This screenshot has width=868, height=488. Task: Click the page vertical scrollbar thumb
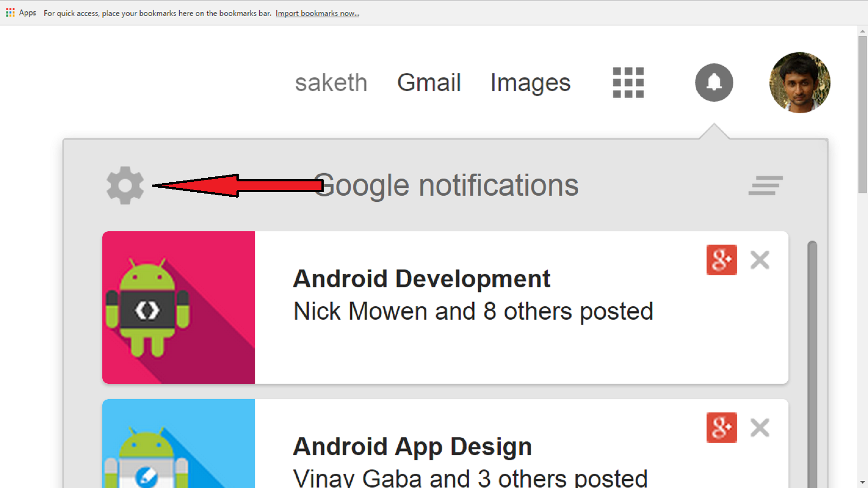(x=863, y=114)
